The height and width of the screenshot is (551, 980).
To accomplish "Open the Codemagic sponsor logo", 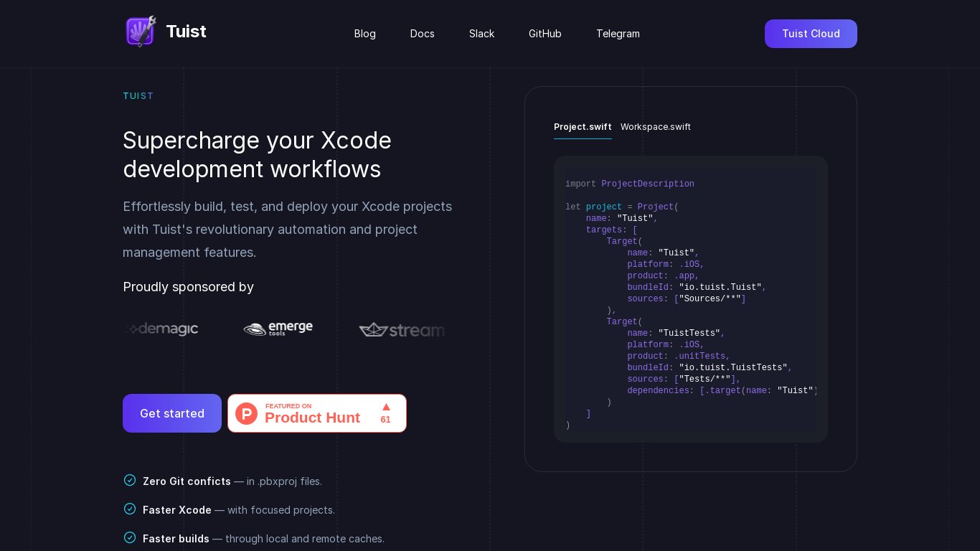I will tap(161, 329).
